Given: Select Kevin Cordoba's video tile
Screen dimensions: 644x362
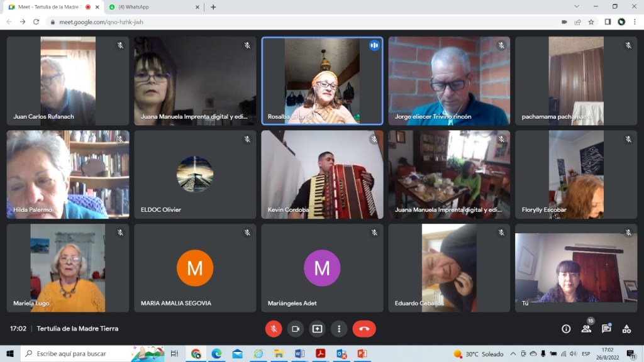Looking at the screenshot, I should pyautogui.click(x=322, y=175).
